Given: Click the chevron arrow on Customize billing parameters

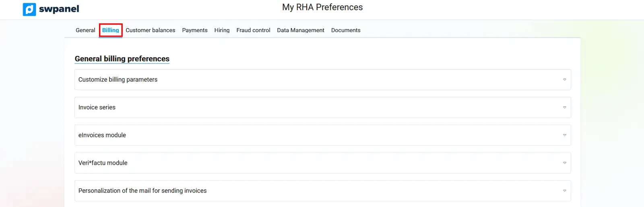Looking at the screenshot, I should pyautogui.click(x=564, y=80).
